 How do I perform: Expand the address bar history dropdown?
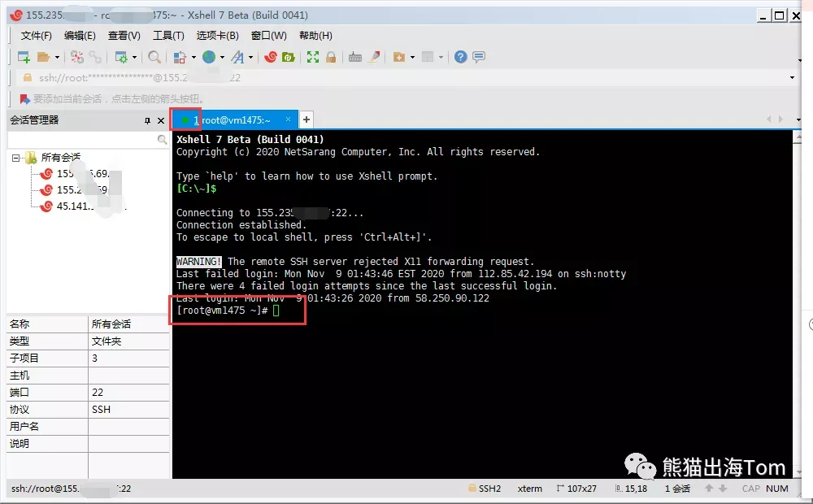click(x=792, y=78)
